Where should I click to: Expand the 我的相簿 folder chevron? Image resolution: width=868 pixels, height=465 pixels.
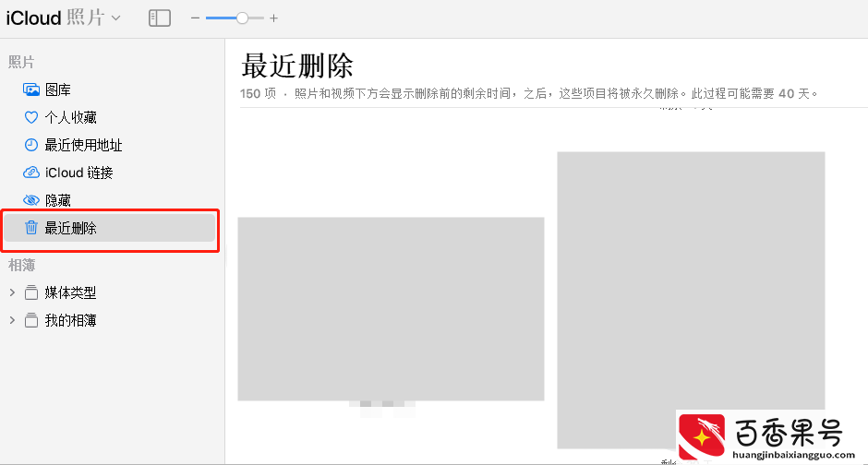[12, 320]
